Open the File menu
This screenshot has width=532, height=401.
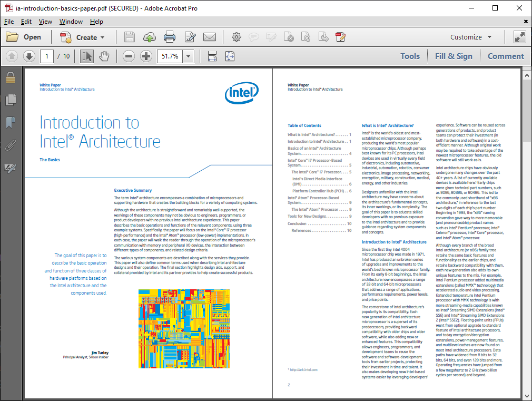coord(9,22)
